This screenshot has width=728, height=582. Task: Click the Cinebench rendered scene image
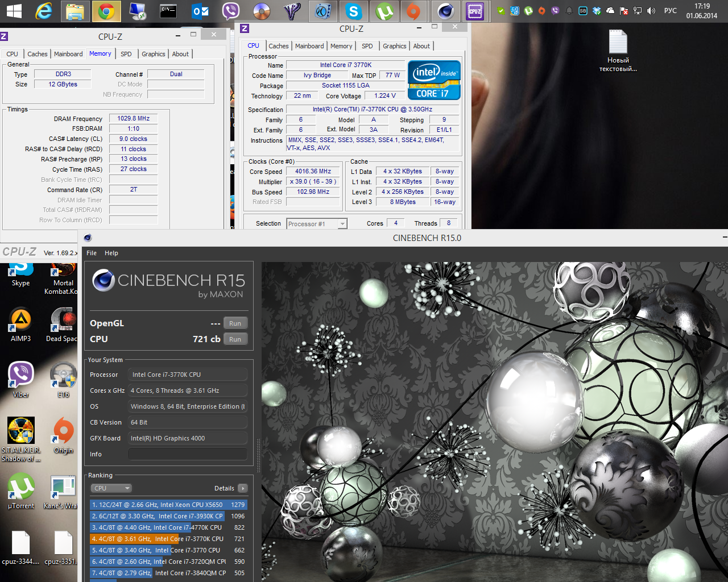click(x=494, y=422)
